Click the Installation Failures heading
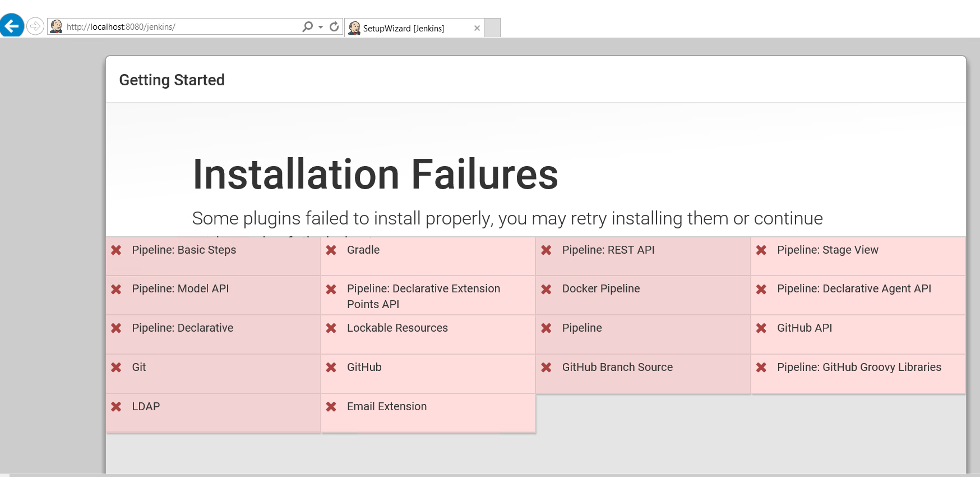Image resolution: width=980 pixels, height=477 pixels. (375, 174)
